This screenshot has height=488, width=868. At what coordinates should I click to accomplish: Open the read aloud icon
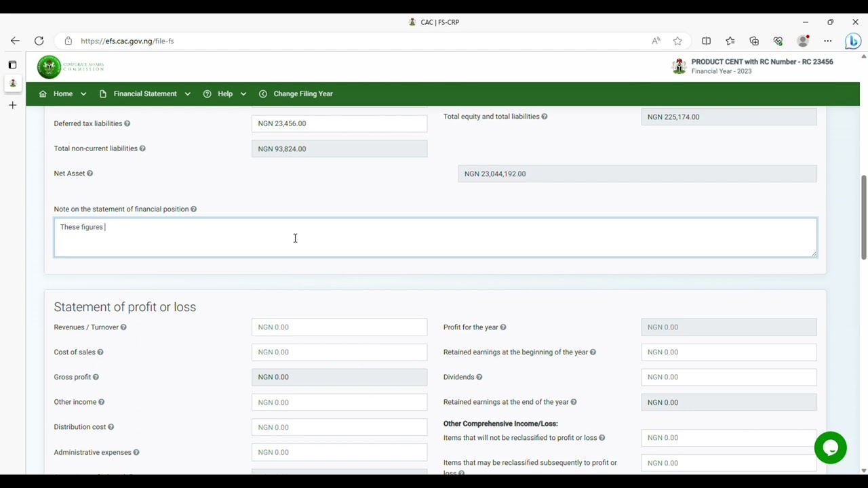coord(656,41)
